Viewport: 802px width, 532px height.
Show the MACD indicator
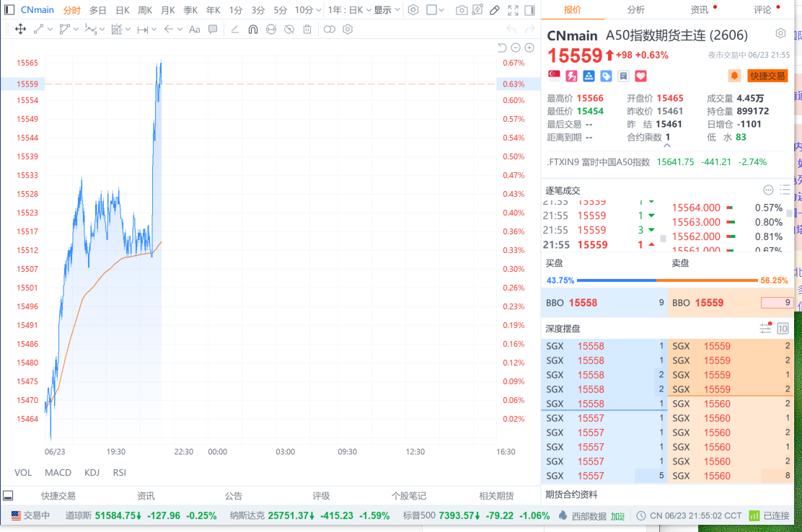click(58, 473)
